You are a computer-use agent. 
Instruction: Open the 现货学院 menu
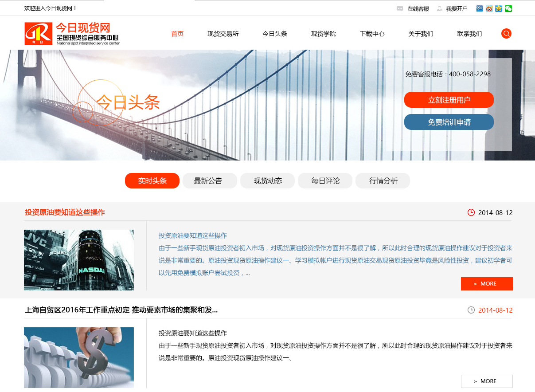point(323,33)
